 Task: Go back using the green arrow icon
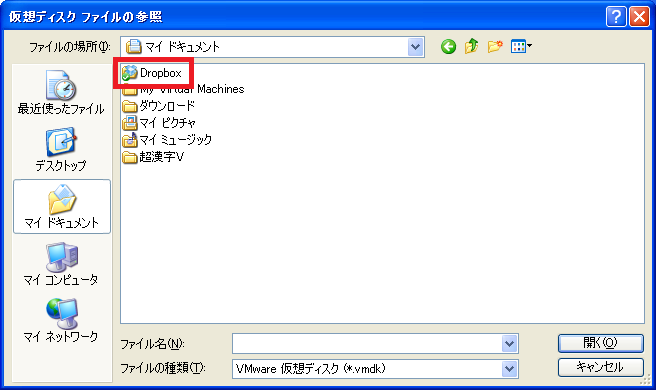click(448, 46)
